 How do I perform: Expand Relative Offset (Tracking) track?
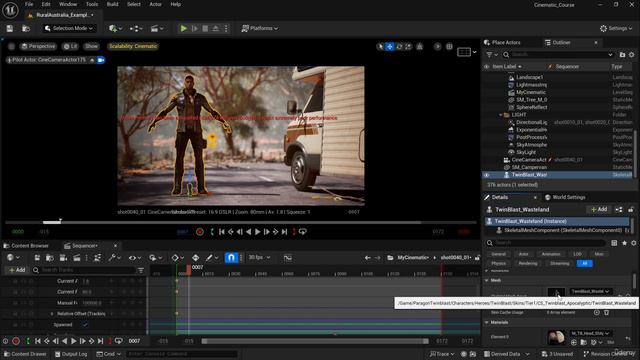[52, 313]
